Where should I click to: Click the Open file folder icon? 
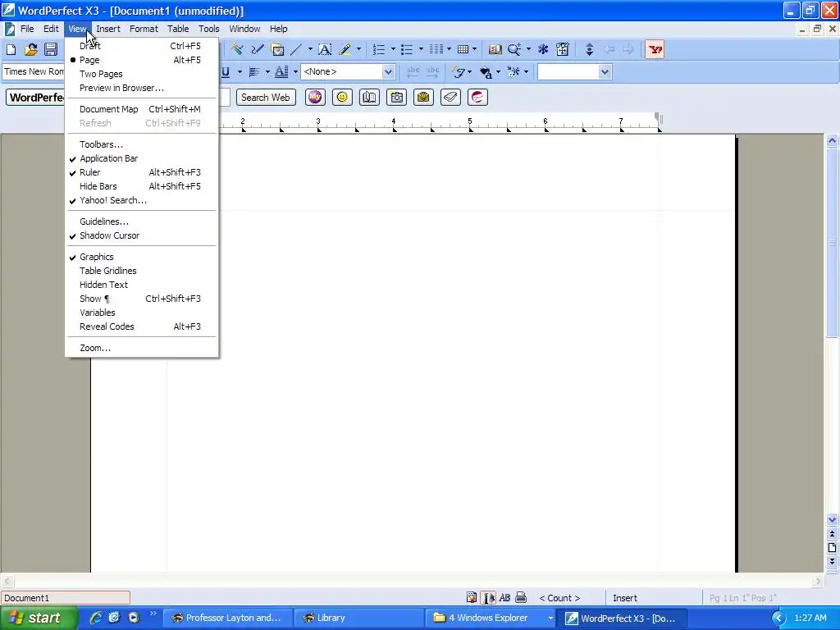point(30,50)
